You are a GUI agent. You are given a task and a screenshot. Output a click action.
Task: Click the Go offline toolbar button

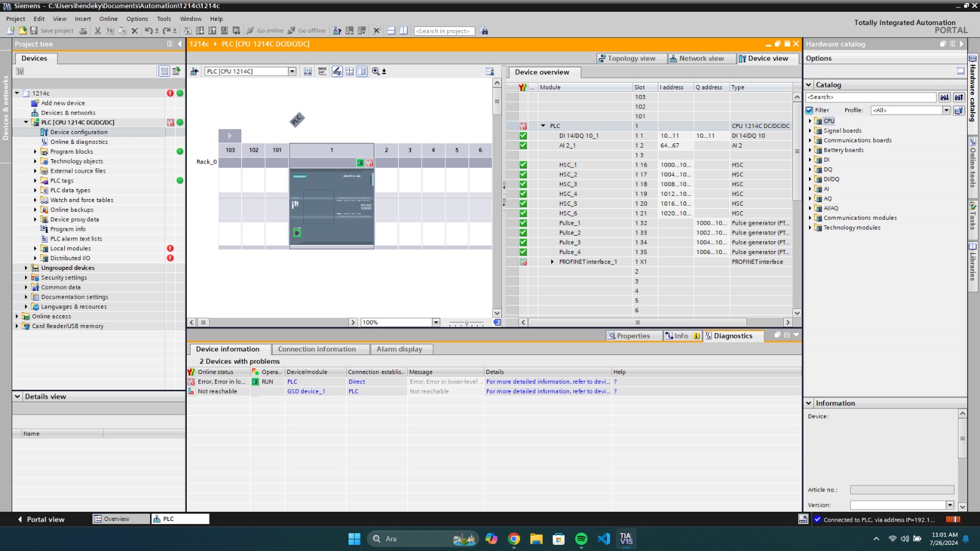307,31
